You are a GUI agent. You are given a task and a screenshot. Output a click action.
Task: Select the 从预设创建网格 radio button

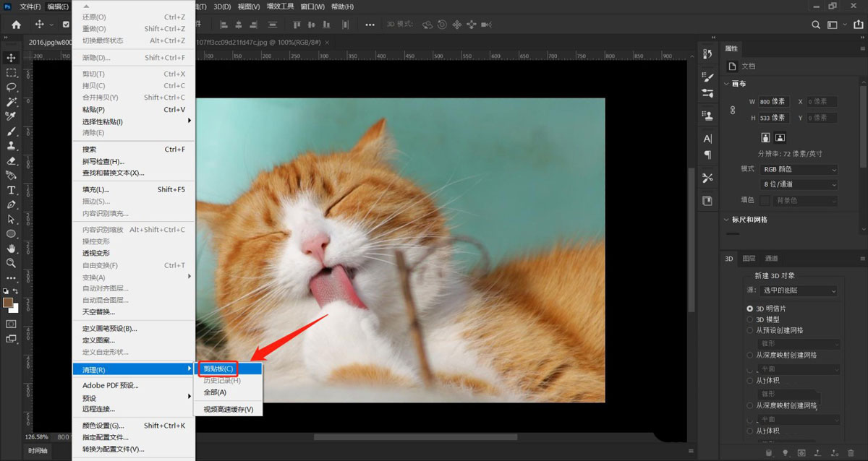point(750,329)
